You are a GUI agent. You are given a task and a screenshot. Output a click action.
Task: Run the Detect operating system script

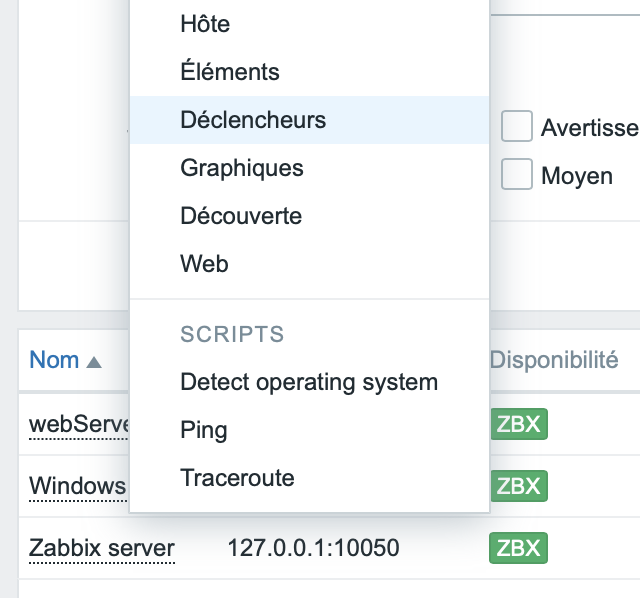click(309, 382)
